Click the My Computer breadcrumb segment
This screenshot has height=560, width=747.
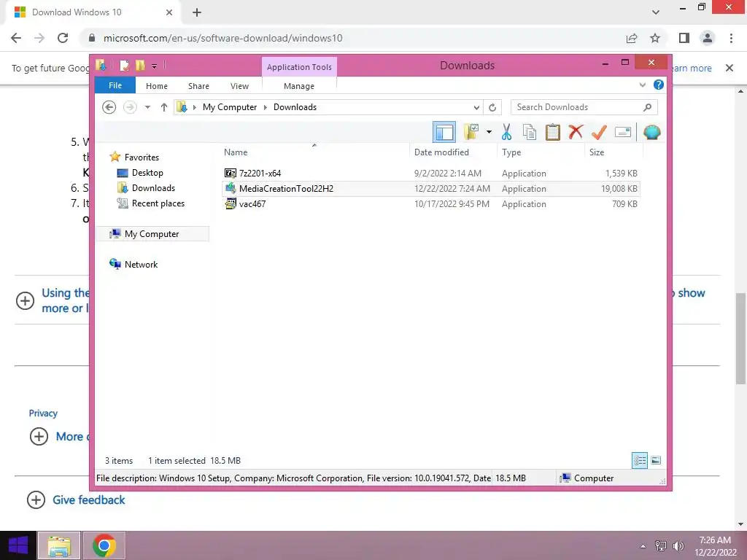230,107
